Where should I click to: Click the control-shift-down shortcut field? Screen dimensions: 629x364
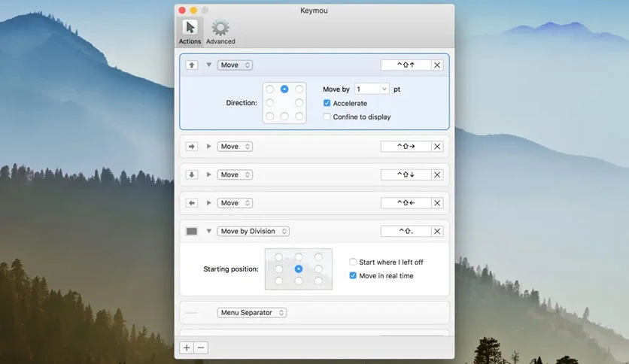[406, 174]
